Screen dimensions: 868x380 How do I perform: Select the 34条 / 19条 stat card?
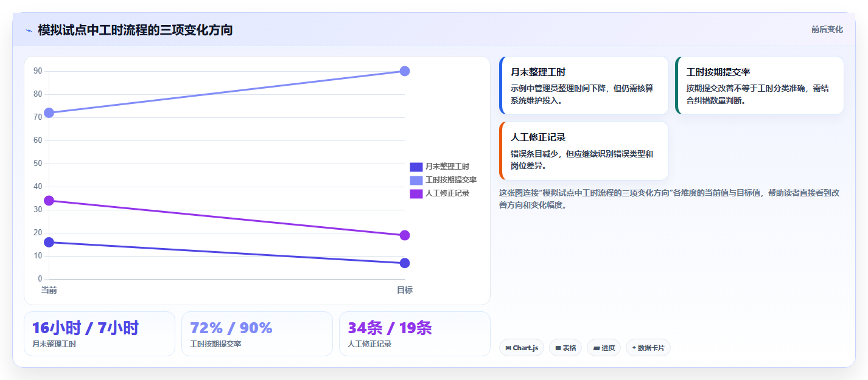415,334
